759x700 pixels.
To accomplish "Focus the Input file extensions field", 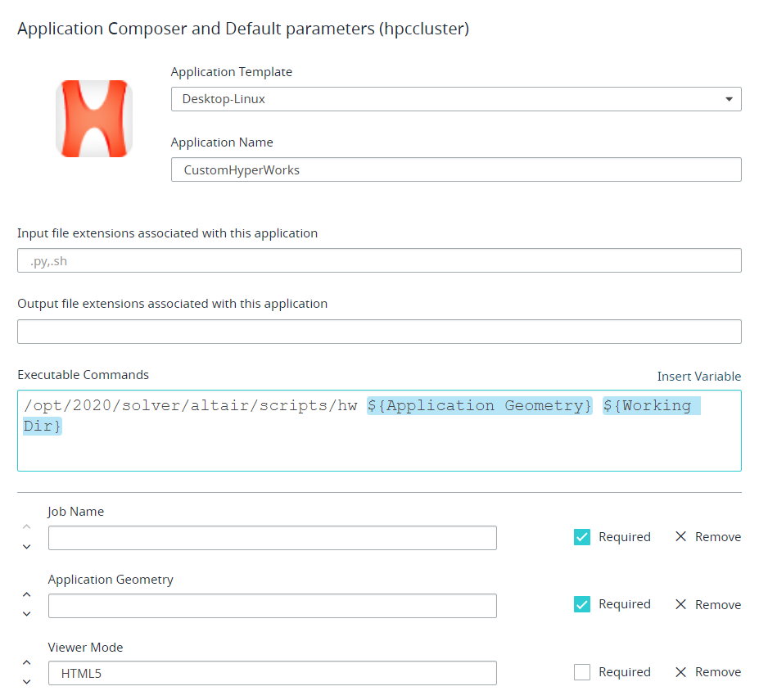I will tap(379, 260).
